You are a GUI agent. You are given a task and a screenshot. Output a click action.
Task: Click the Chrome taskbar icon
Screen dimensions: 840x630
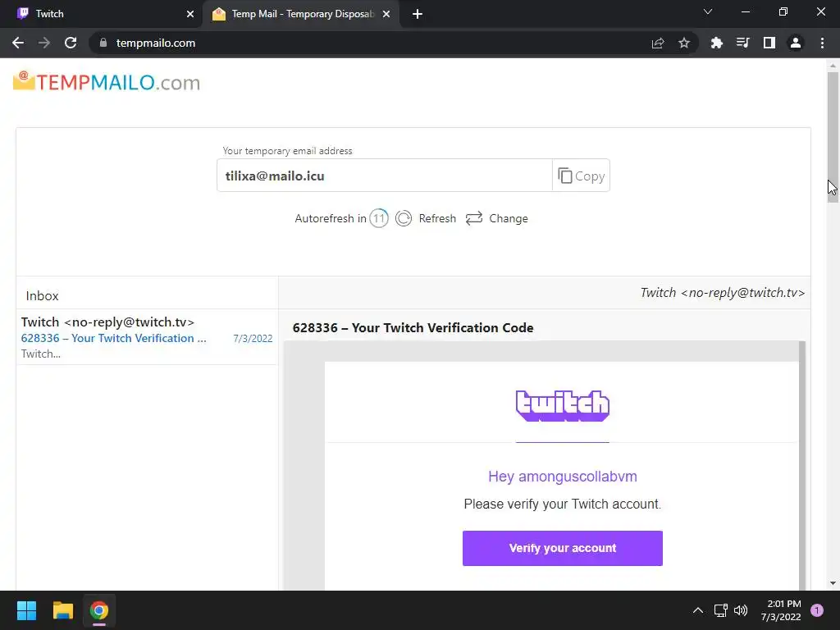tap(99, 610)
